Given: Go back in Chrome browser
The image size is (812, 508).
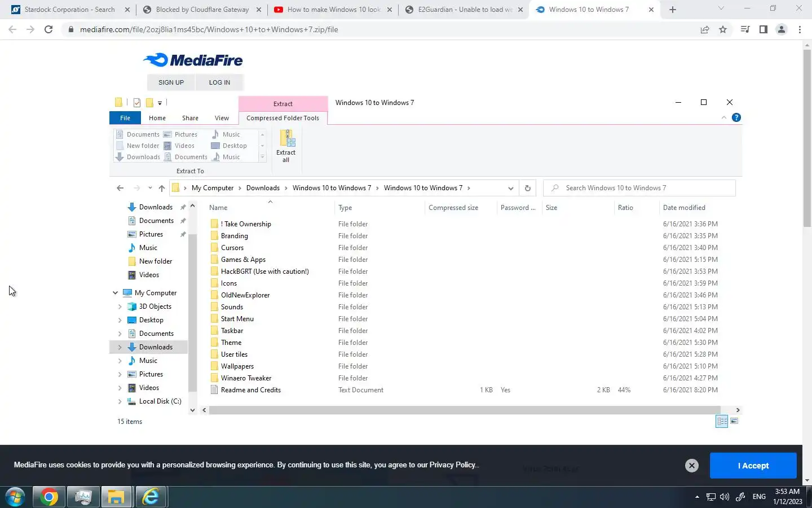Looking at the screenshot, I should [x=12, y=29].
